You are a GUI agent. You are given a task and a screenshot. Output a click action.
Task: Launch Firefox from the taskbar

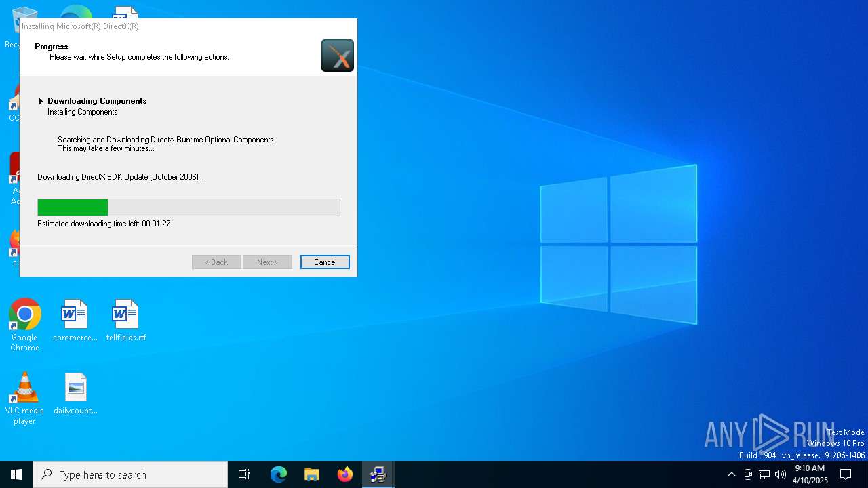pos(345,474)
